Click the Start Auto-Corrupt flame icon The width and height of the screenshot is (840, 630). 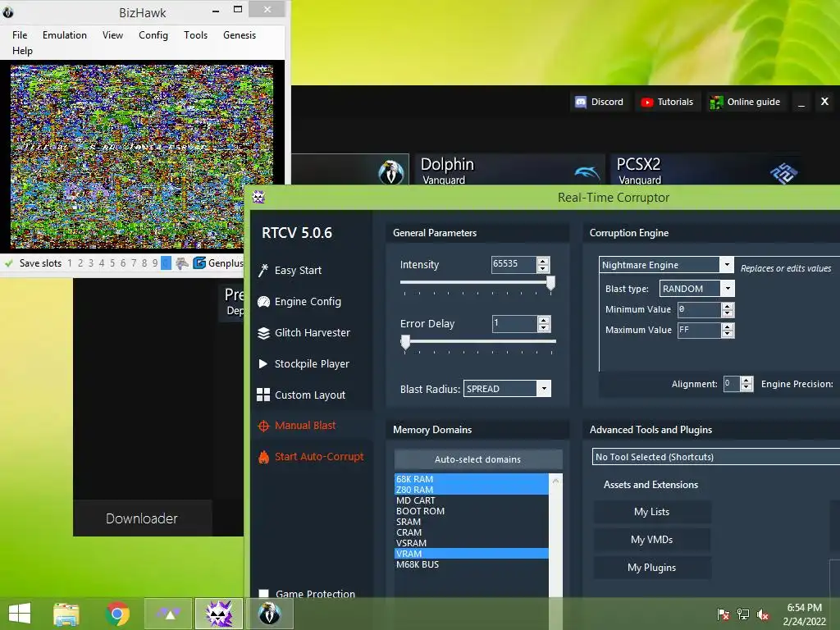click(263, 457)
